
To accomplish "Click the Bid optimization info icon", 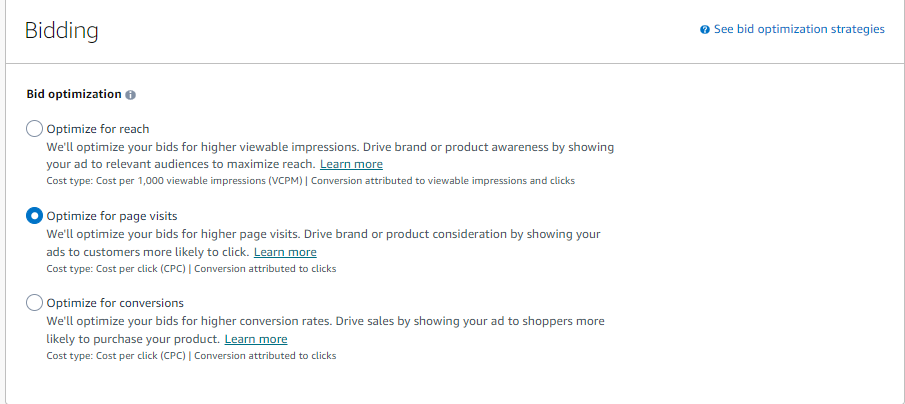I will click(131, 95).
